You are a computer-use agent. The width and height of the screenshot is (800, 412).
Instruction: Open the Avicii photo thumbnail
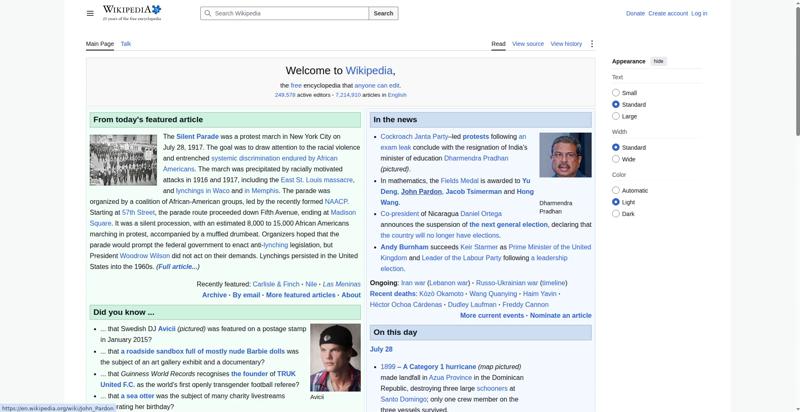pyautogui.click(x=335, y=357)
